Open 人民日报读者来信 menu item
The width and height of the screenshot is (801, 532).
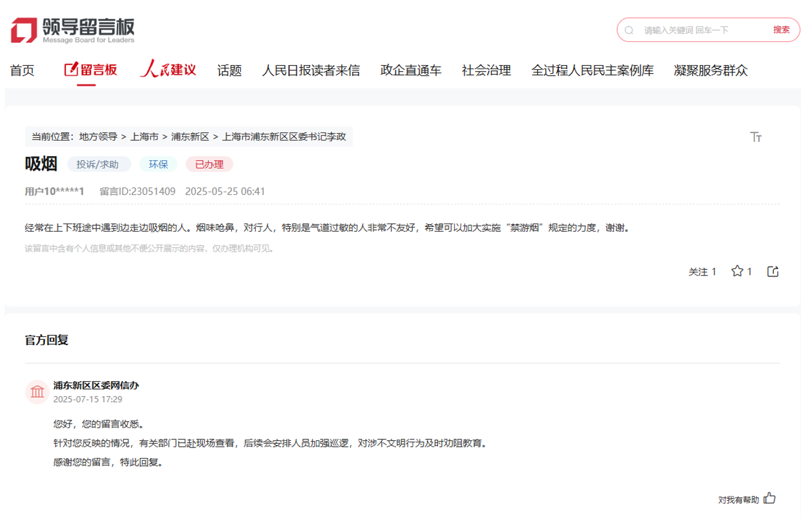[x=311, y=70]
